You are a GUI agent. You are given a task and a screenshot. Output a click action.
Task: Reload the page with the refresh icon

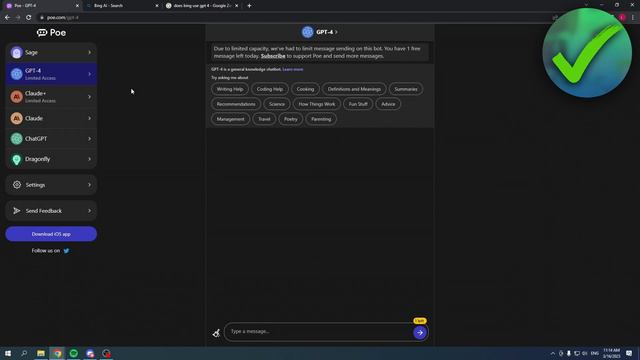29,18
